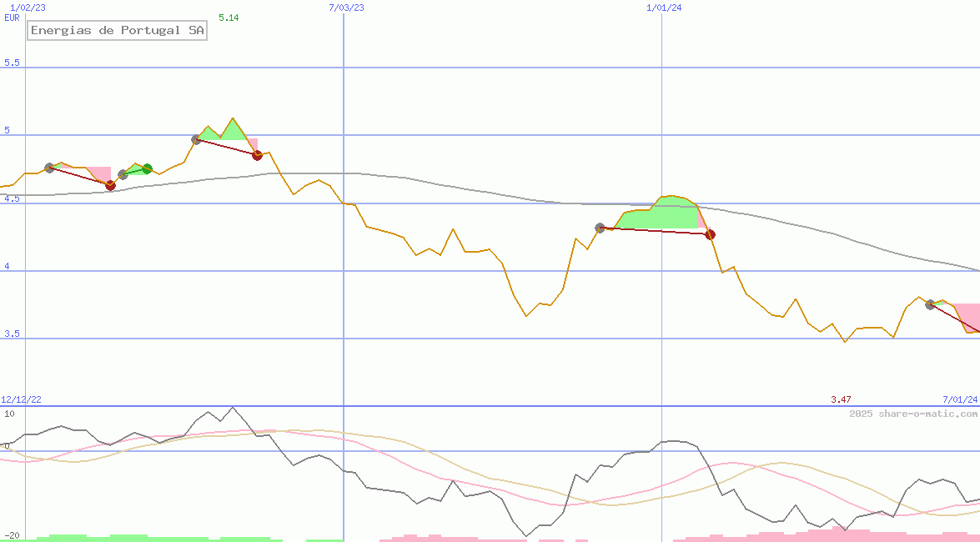This screenshot has height=542, width=980.
Task: Click red marker just left of 7/03/23 line
Action: point(257,155)
